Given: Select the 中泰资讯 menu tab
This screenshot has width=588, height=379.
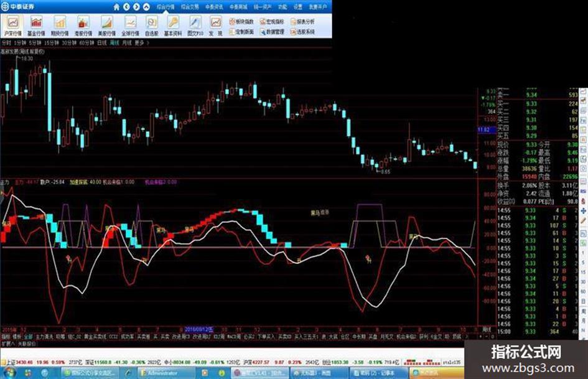Looking at the screenshot, I should (x=214, y=7).
